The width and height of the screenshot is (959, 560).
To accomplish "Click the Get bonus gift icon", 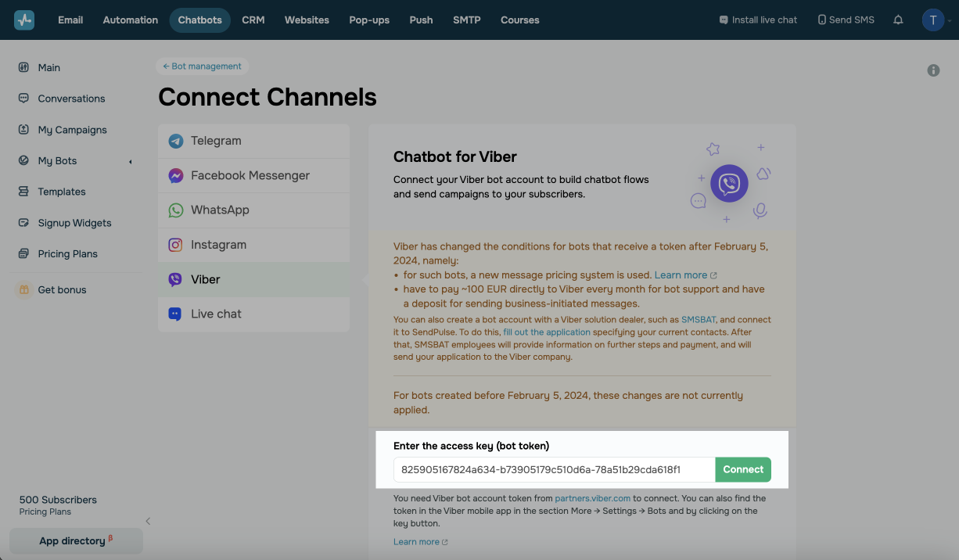I will pyautogui.click(x=23, y=289).
